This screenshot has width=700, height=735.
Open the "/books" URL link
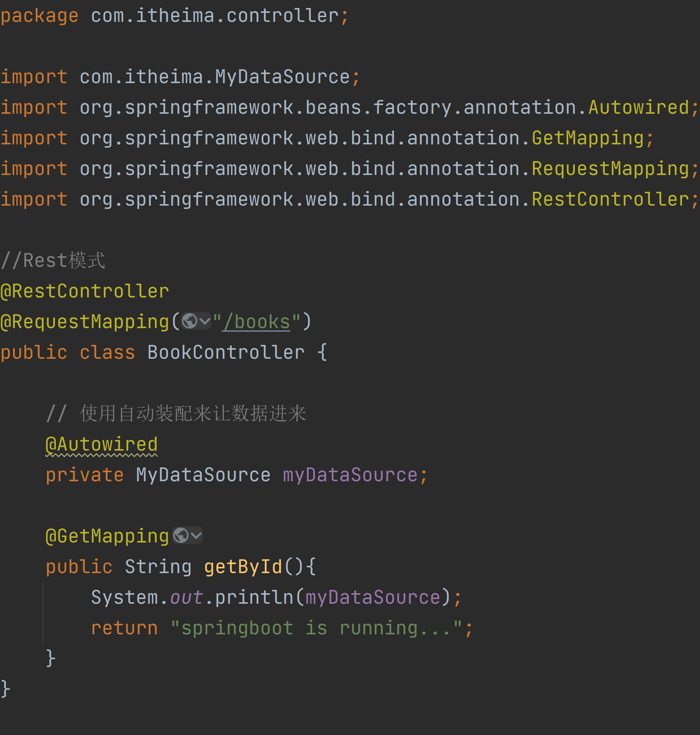(256, 322)
